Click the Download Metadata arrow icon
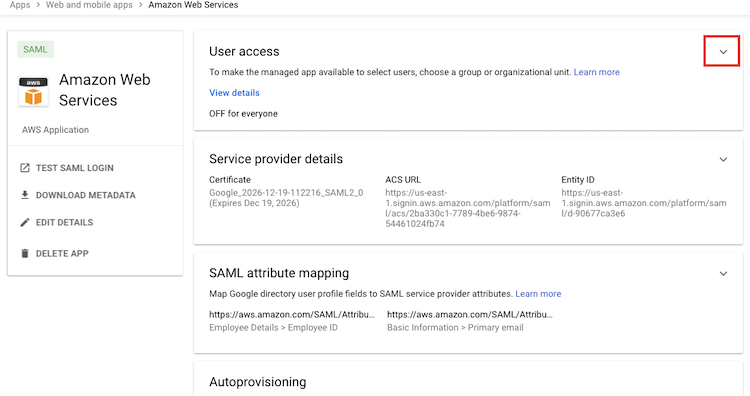 (x=25, y=195)
